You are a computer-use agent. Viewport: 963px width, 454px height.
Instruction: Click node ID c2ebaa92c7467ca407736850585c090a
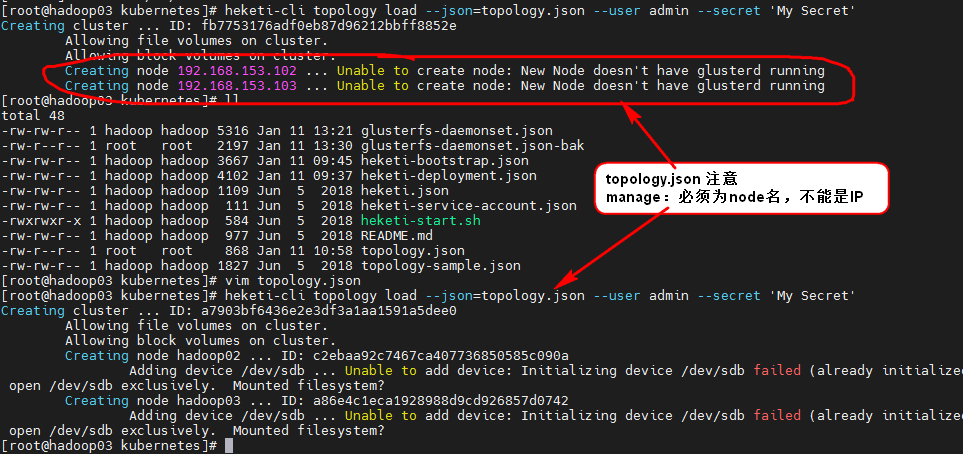point(440,356)
